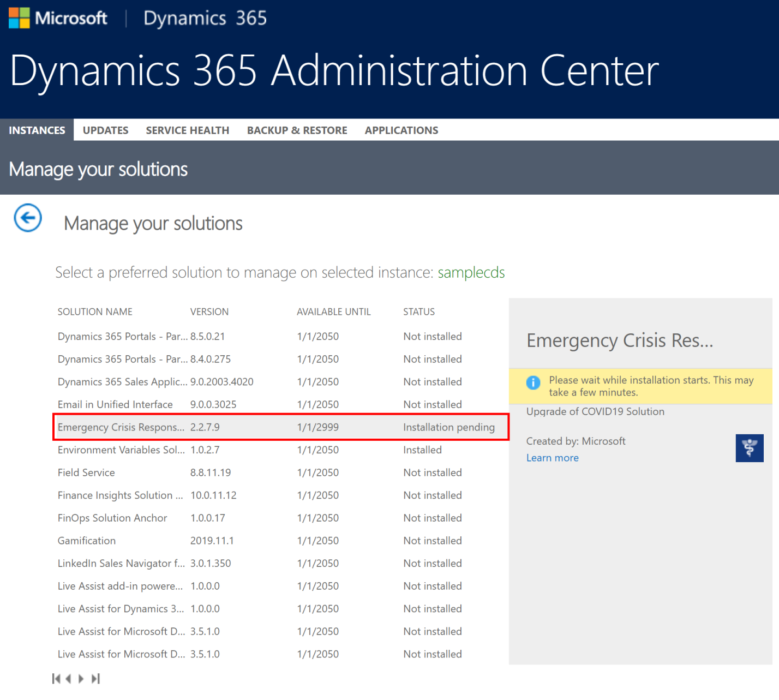Select the Field Service solution row
Screen dimensions: 779x700
click(x=281, y=472)
